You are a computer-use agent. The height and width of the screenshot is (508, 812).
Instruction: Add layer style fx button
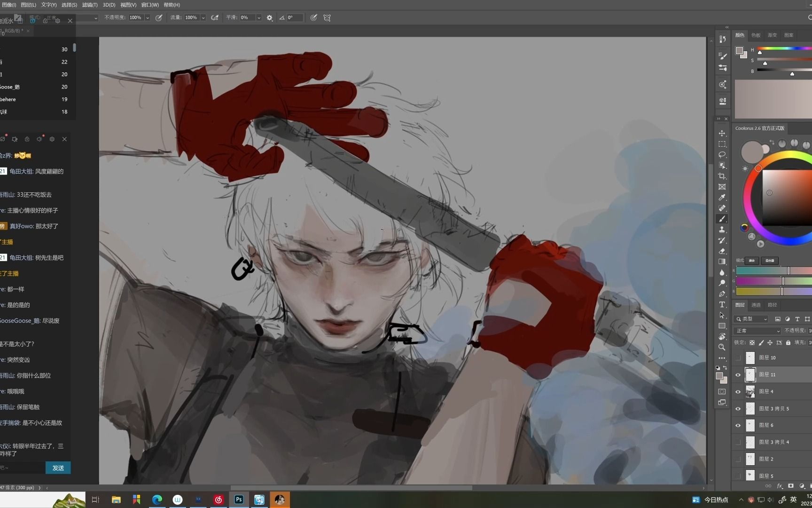[x=780, y=486]
